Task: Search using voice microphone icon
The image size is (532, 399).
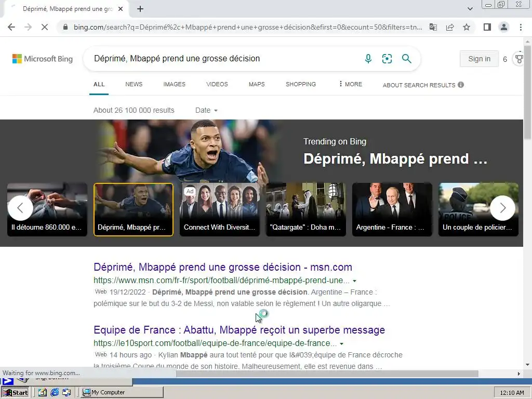Action: 368,59
